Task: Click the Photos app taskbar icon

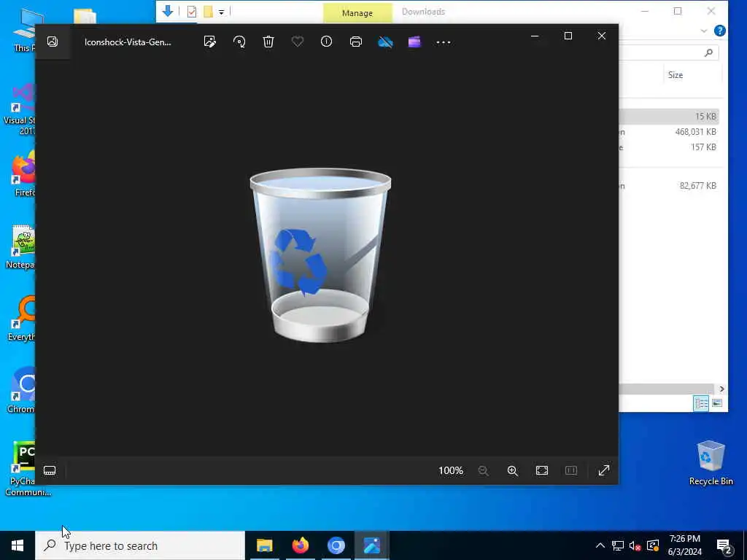Action: click(371, 545)
